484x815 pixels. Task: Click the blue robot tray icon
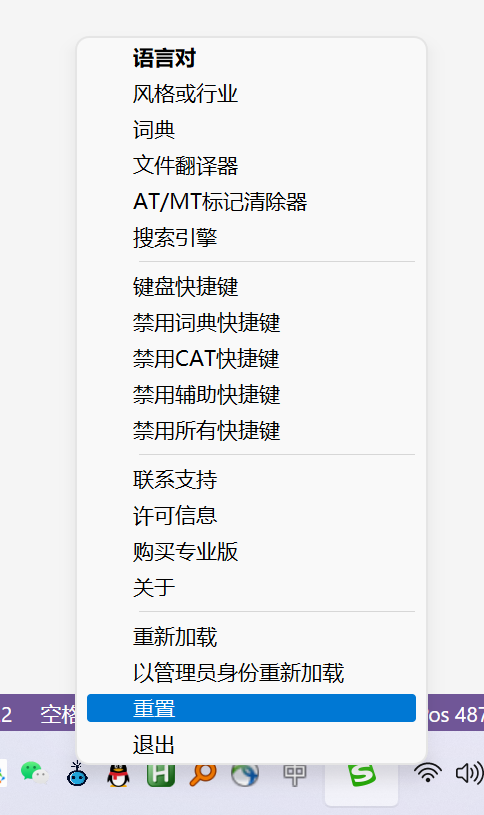(77, 773)
